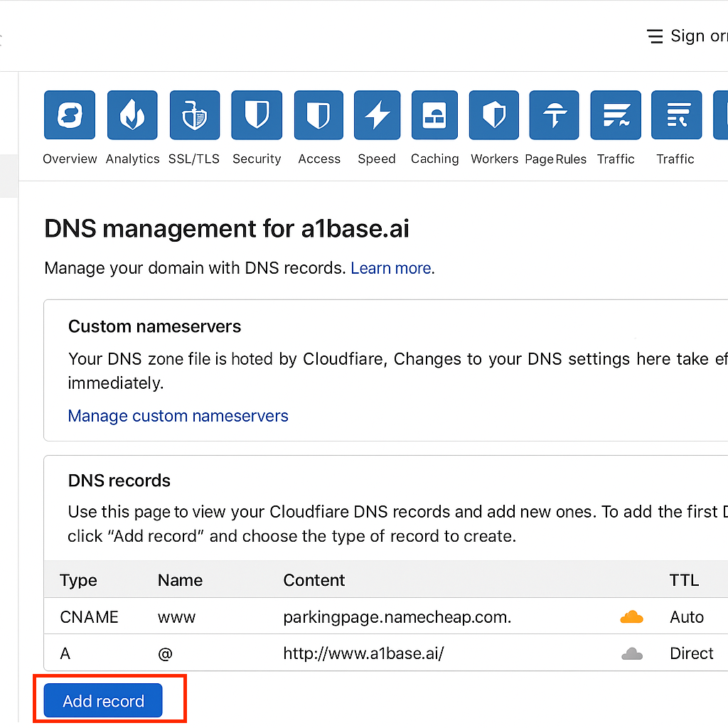Open the Overview icon tile
Viewport: 728px width, 728px height.
coord(70,114)
